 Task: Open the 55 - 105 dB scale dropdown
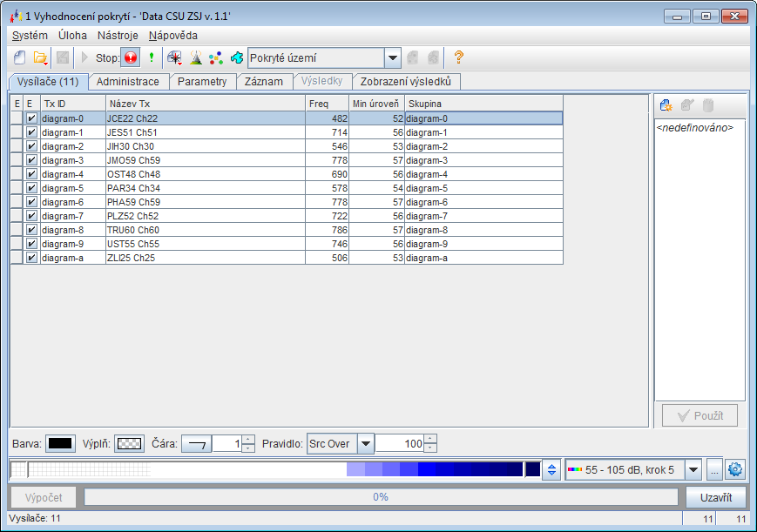693,470
